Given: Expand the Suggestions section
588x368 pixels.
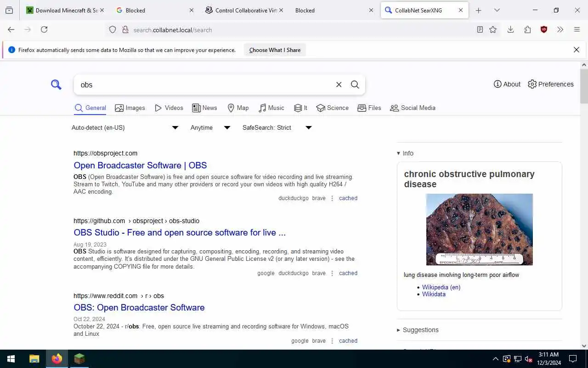Looking at the screenshot, I should point(418,330).
